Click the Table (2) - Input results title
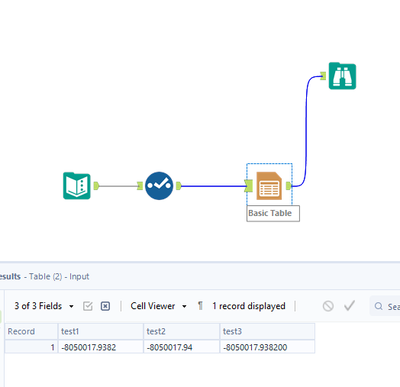This screenshot has height=387, width=400. [59, 277]
